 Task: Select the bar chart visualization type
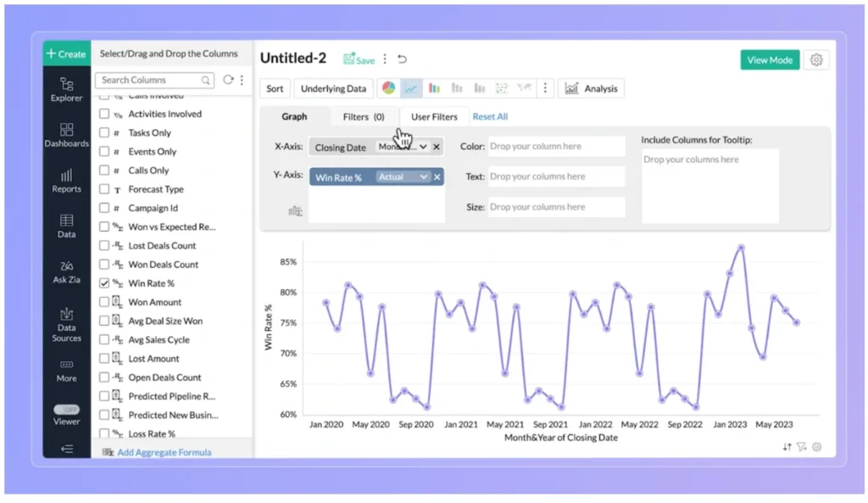coord(434,87)
